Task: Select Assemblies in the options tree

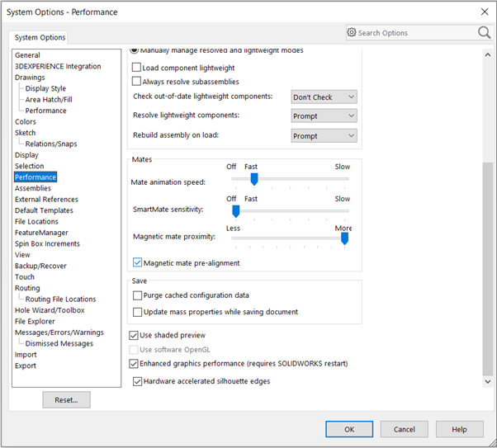Action: coord(33,188)
